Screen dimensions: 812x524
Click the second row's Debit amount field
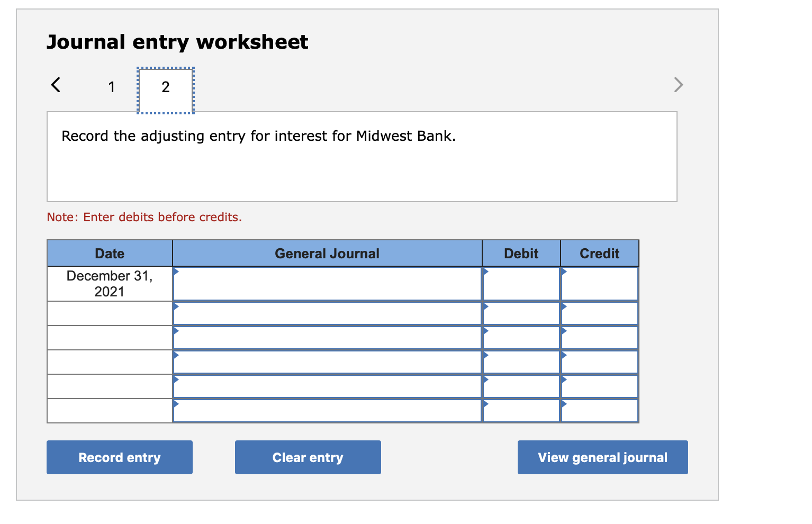[521, 313]
